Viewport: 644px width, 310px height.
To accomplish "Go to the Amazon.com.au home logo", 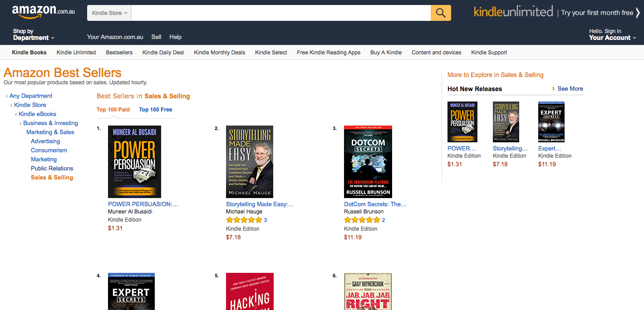I will 43,11.
